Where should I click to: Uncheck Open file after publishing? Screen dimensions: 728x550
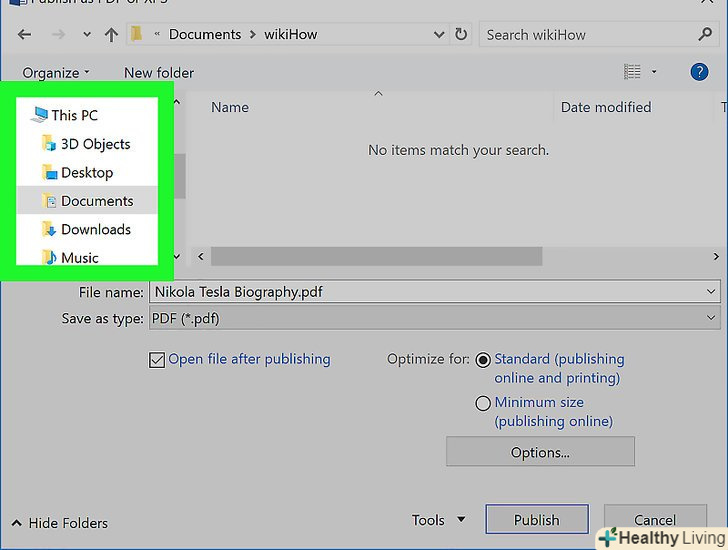click(x=157, y=360)
